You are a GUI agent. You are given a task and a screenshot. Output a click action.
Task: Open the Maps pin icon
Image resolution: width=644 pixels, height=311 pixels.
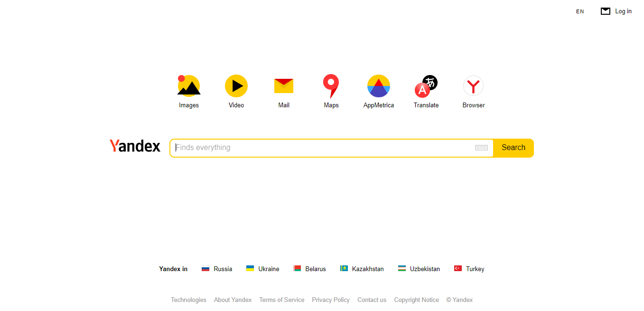pyautogui.click(x=331, y=86)
